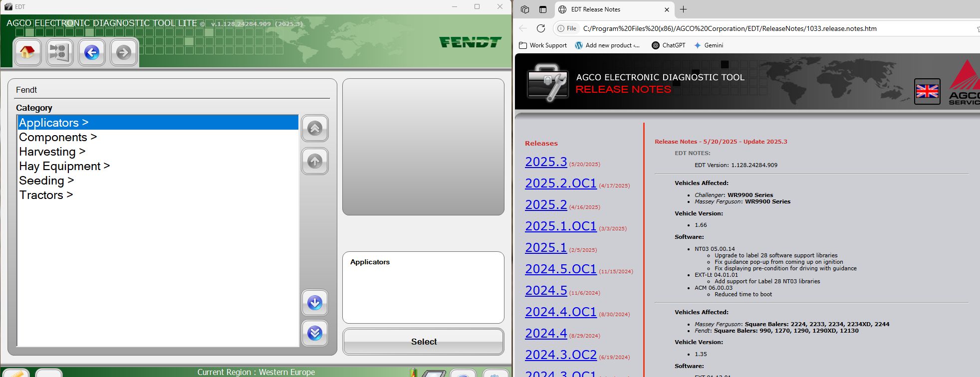Click the browser back arrow
Viewport: 980px width, 377px height.
pos(523,28)
